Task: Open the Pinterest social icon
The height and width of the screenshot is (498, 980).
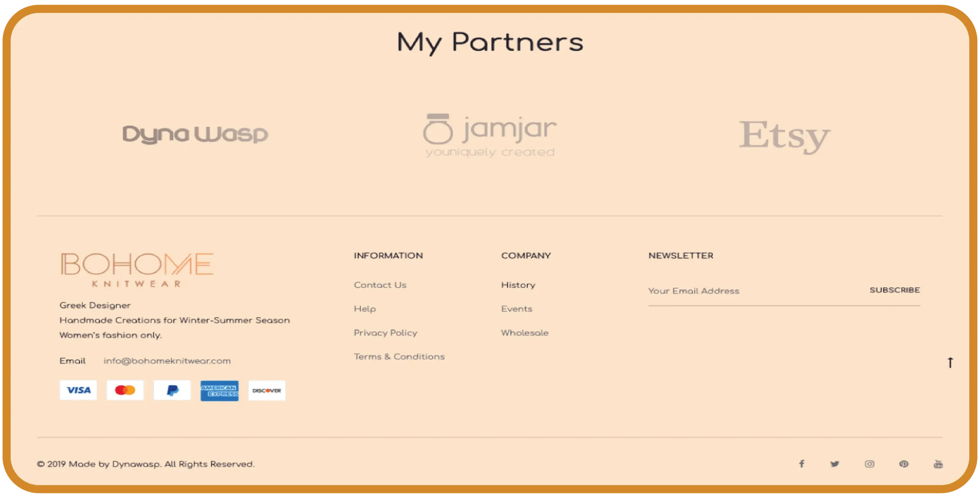Action: (904, 464)
